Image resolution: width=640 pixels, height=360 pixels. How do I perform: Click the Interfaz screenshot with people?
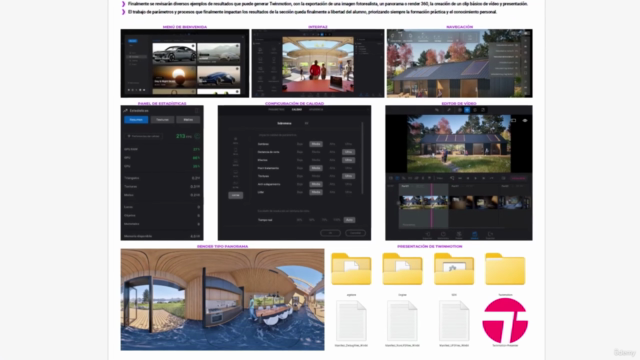pos(318,63)
